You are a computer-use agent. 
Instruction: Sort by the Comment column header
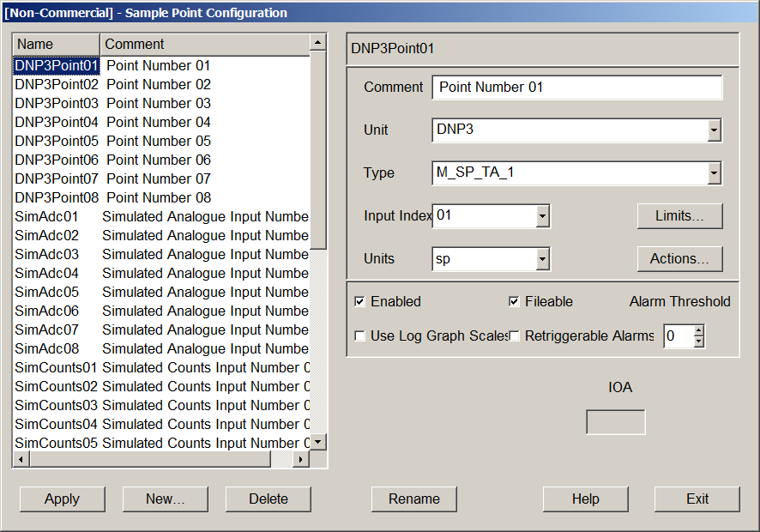(205, 44)
